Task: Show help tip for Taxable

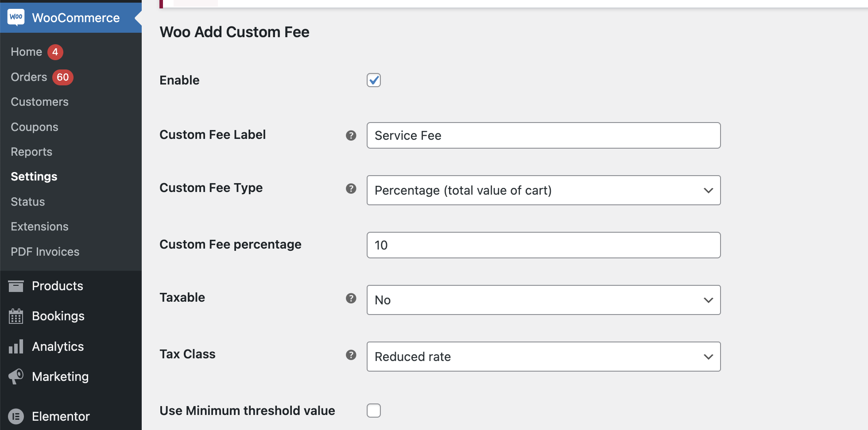Action: pos(351,298)
